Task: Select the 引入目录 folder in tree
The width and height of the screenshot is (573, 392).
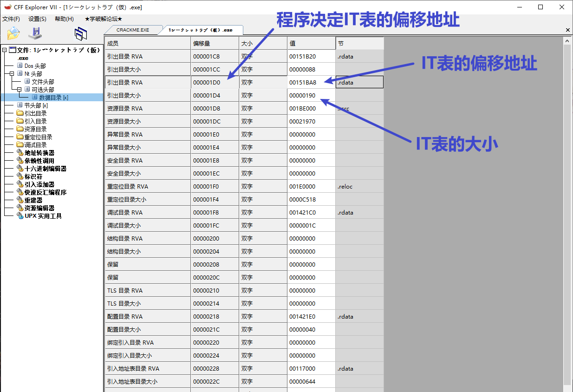Action: pyautogui.click(x=35, y=121)
